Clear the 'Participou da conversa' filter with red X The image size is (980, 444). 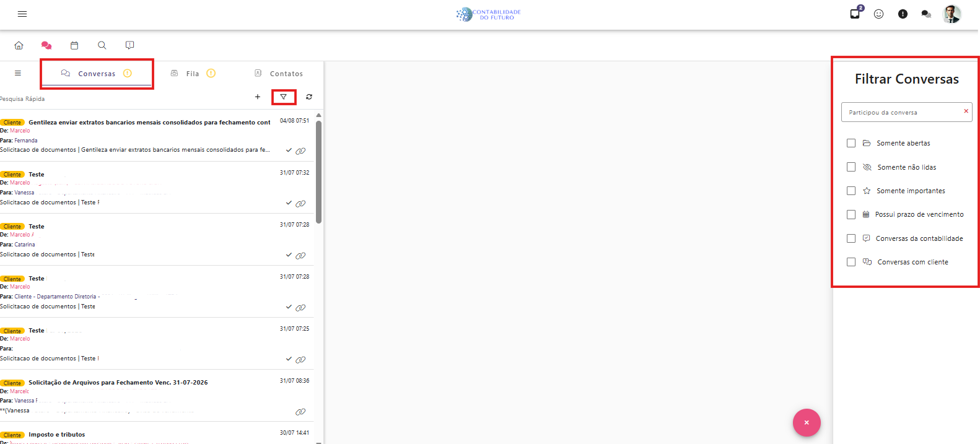pyautogui.click(x=966, y=111)
